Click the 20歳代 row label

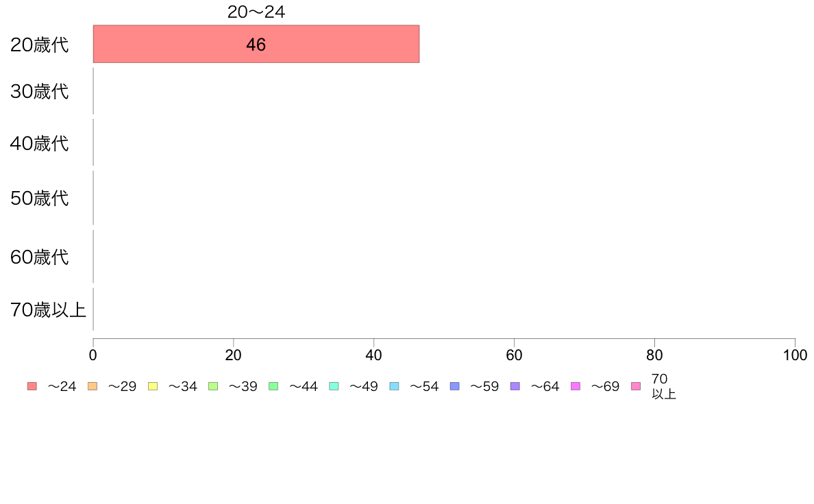tap(40, 45)
